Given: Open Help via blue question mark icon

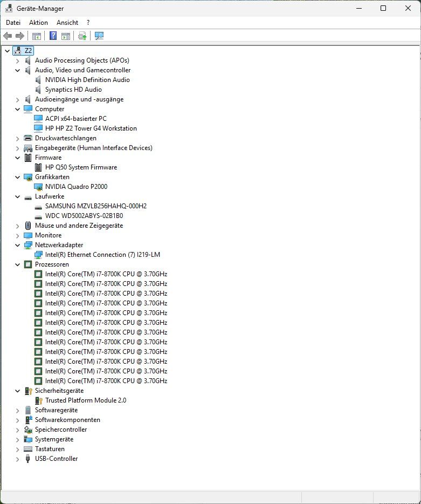Looking at the screenshot, I should pyautogui.click(x=53, y=36).
